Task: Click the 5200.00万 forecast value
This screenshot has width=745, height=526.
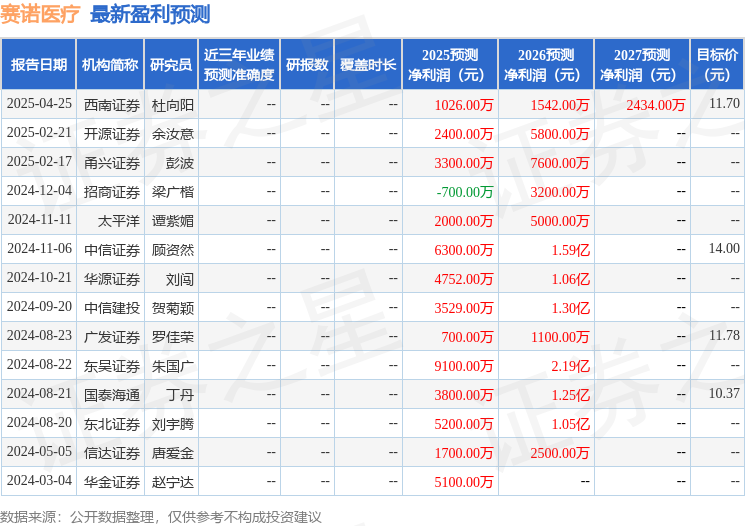Action: point(463,424)
